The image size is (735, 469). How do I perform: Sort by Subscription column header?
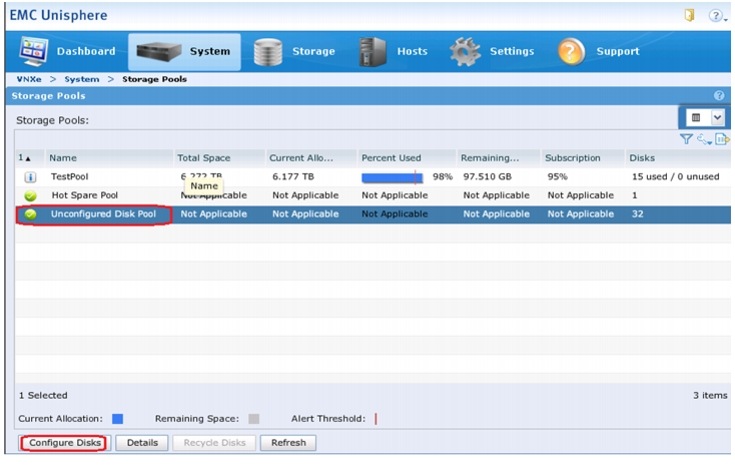point(583,158)
